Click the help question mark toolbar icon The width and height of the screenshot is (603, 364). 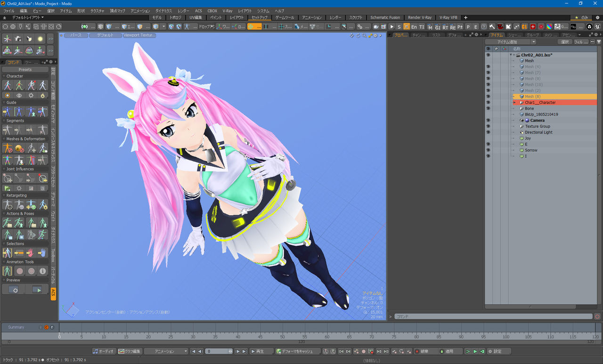(483, 26)
